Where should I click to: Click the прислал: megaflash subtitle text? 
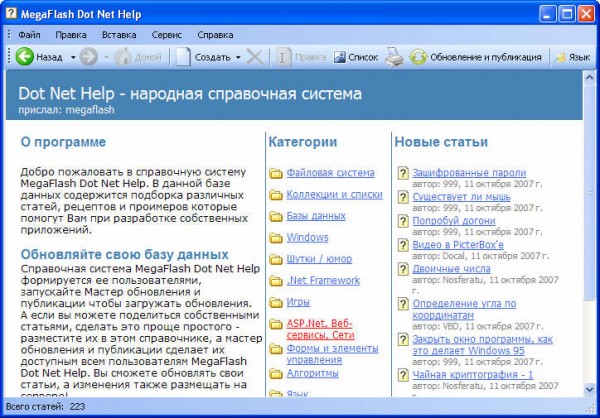[x=66, y=110]
